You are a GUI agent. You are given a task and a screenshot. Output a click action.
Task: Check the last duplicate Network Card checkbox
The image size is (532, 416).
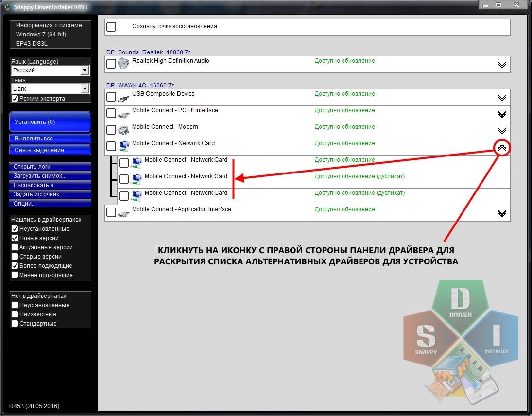[124, 196]
